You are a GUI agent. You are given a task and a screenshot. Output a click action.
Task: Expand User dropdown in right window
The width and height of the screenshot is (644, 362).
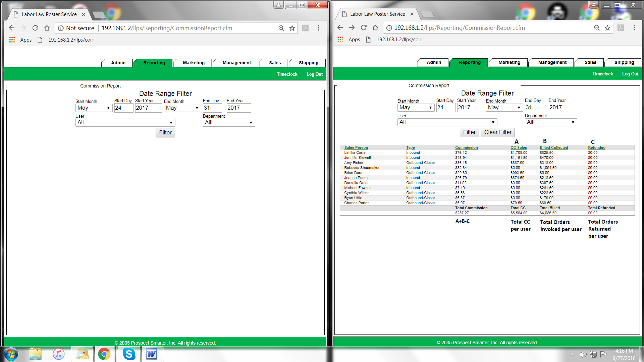pos(447,122)
